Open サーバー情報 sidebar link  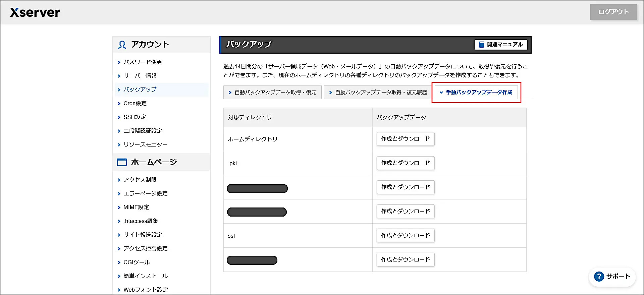pos(140,76)
